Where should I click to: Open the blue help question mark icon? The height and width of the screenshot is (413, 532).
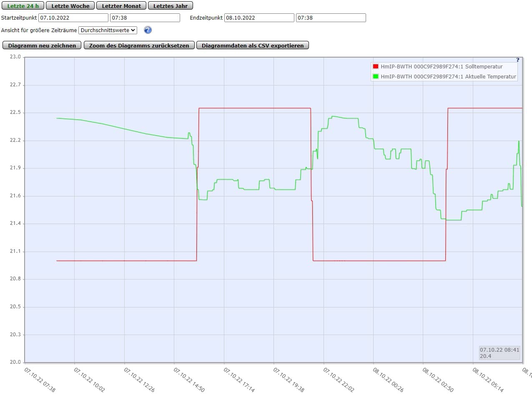(148, 30)
